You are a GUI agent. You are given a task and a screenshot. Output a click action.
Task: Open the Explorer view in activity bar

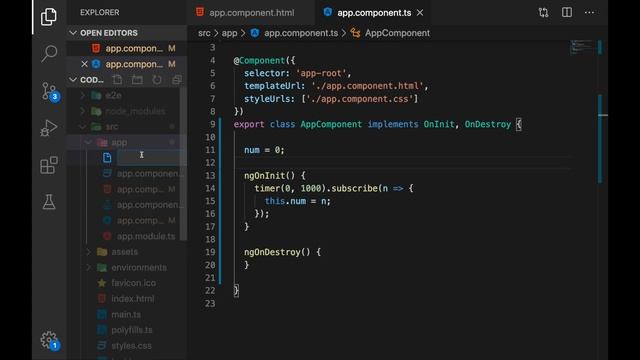(x=49, y=17)
